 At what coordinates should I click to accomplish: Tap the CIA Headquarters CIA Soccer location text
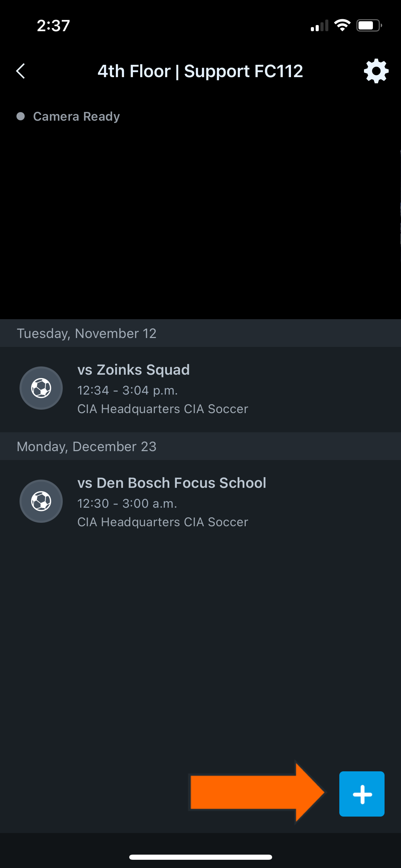[162, 409]
